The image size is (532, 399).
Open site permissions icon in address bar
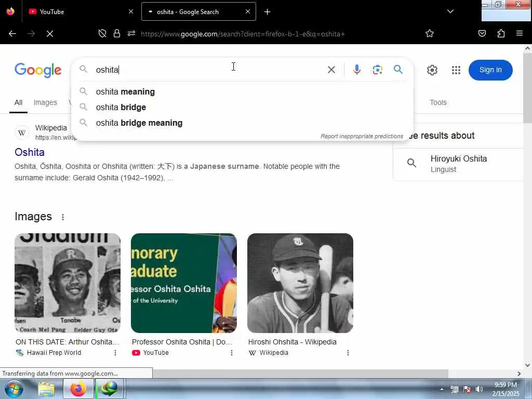point(131,34)
